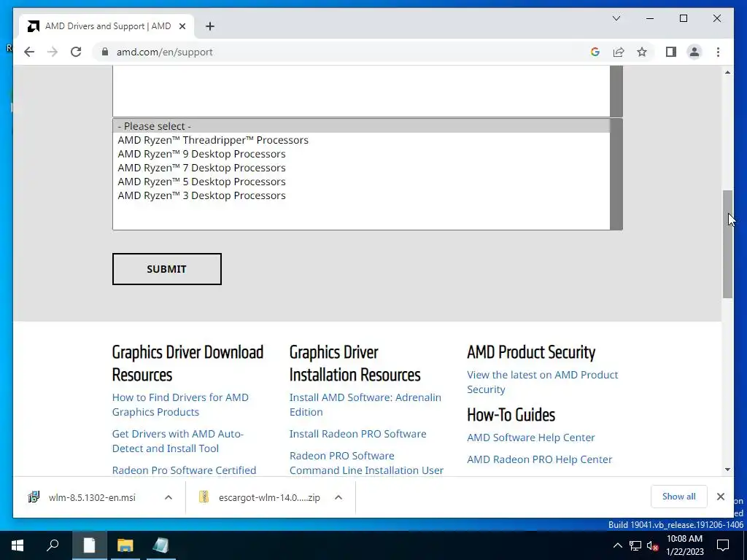Share this page icon
The image size is (747, 560).
click(x=619, y=52)
